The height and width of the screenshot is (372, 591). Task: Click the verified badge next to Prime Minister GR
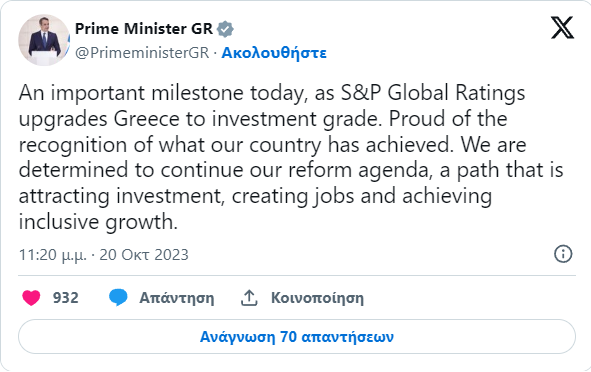point(225,29)
